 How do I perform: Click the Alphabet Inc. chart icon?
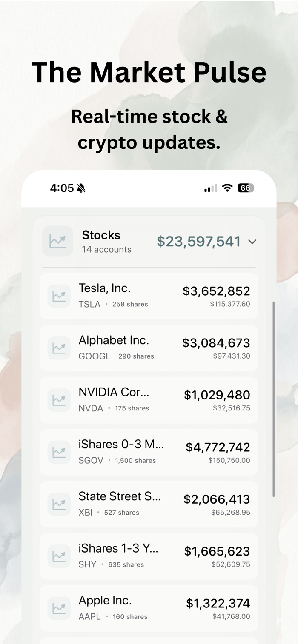[59, 348]
